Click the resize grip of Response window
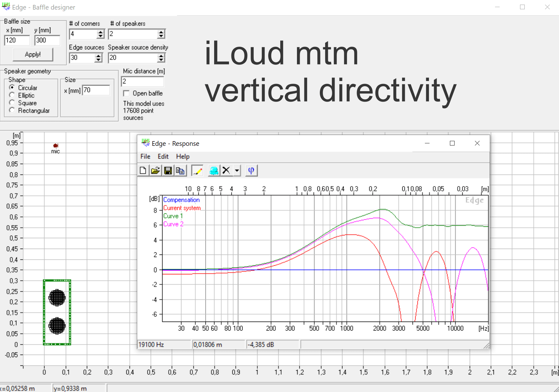Screen dimensions: 559x392 coord(486,346)
